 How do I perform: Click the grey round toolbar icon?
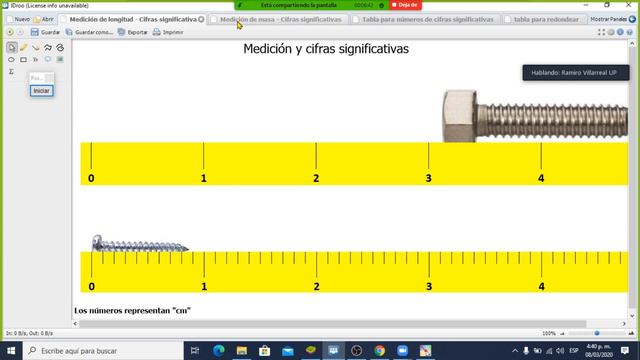click(x=611, y=32)
